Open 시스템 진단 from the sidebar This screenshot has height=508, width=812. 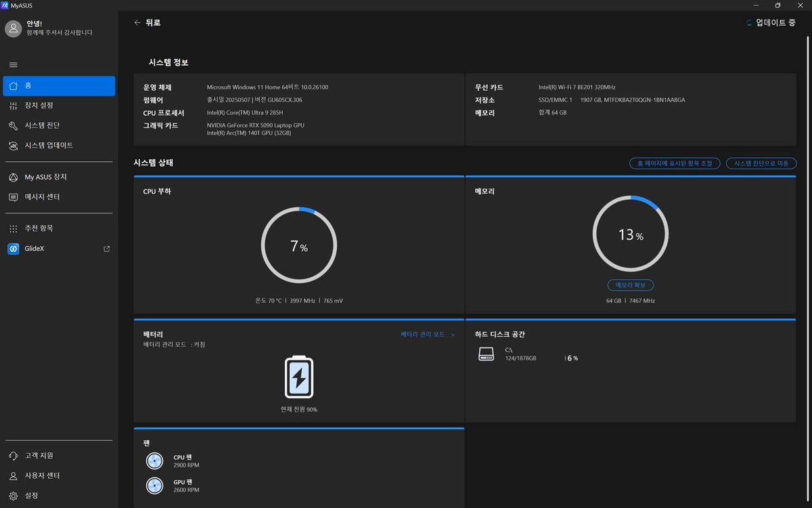pos(59,126)
